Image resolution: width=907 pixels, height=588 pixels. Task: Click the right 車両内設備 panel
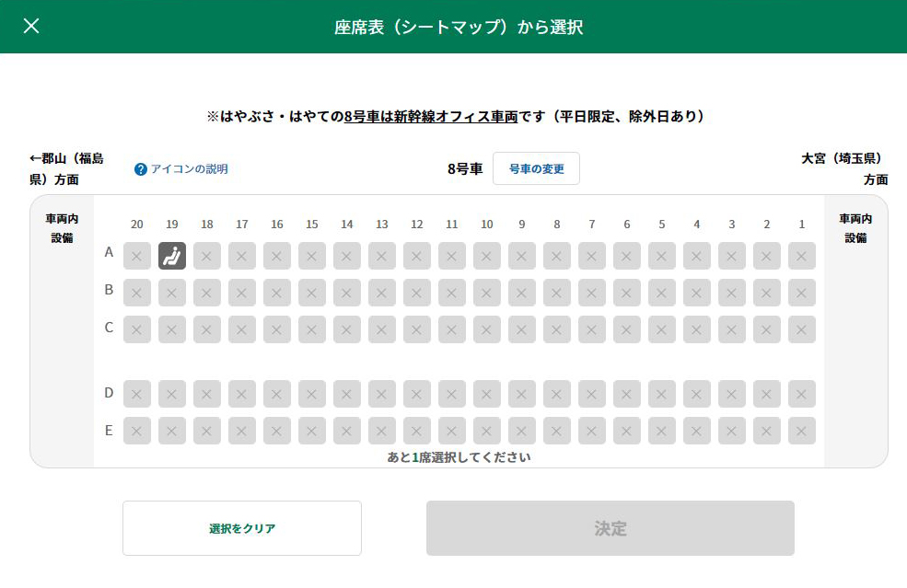pos(855,331)
